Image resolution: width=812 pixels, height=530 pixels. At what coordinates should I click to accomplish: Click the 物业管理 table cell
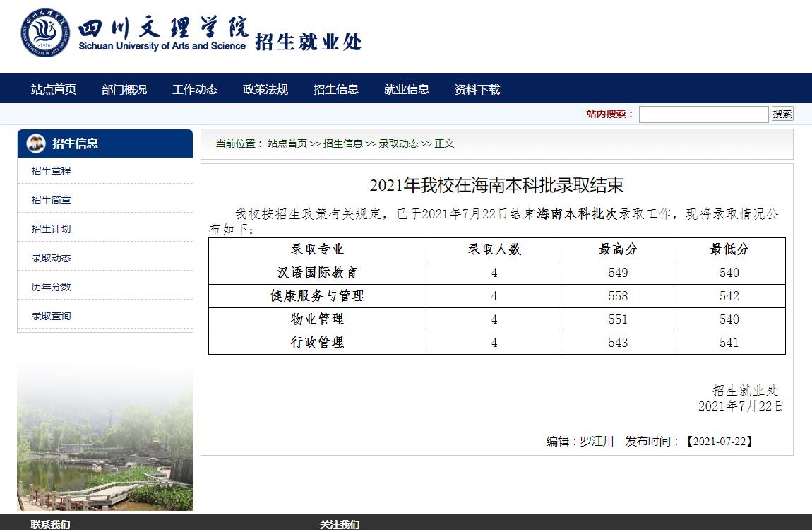pyautogui.click(x=318, y=319)
